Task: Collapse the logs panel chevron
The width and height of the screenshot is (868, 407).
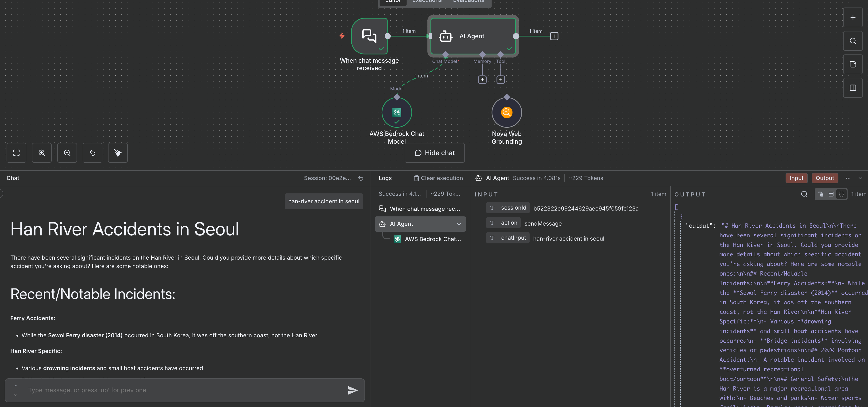Action: (860, 178)
